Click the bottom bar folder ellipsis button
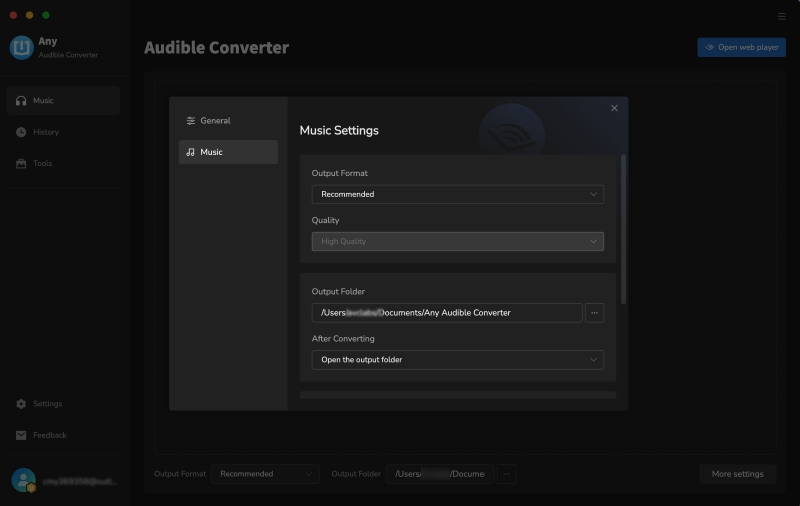 click(x=506, y=474)
